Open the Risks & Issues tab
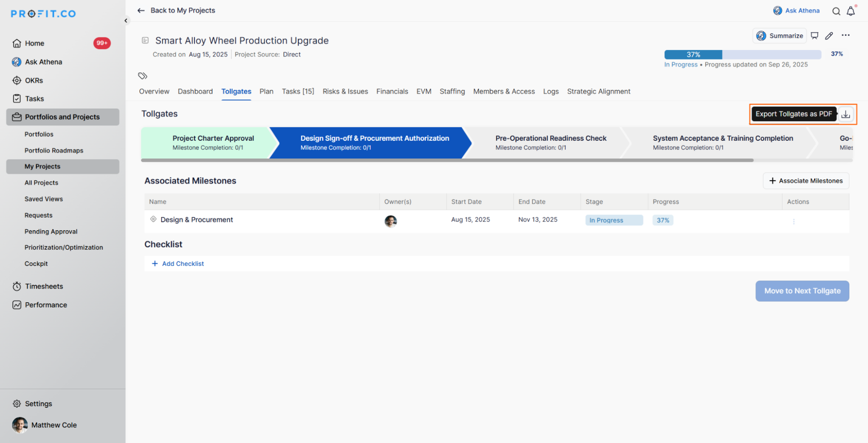Screen dimensions: 868x443 [x=345, y=91]
